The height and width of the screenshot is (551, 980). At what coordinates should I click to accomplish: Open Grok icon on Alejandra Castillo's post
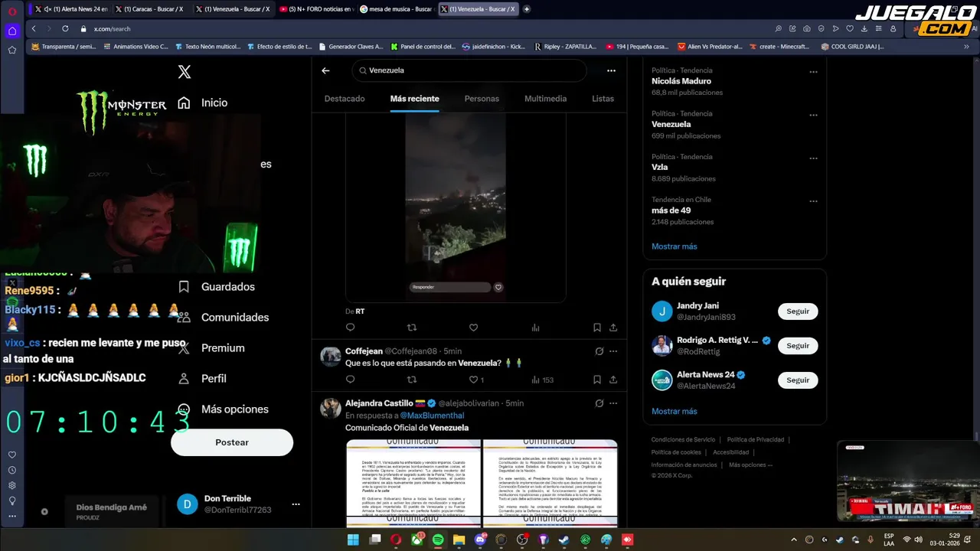tap(599, 403)
